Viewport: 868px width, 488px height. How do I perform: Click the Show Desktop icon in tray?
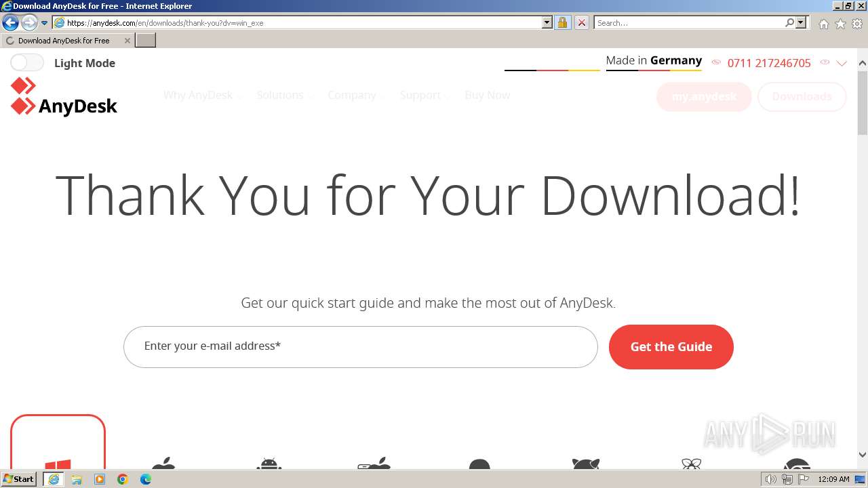tap(860, 479)
